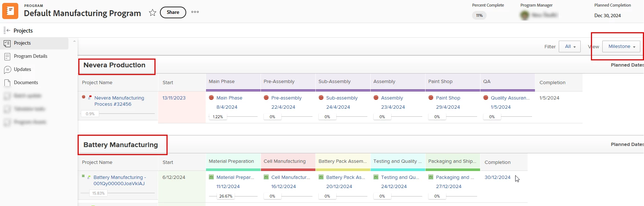
Task: Click the green status icon beside Testing and Quality
Action: click(376, 177)
